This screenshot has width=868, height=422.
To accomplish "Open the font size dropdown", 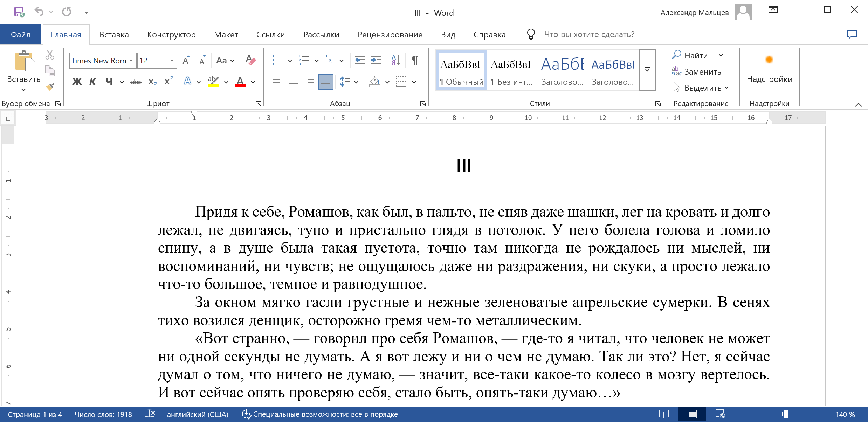I will 172,61.
